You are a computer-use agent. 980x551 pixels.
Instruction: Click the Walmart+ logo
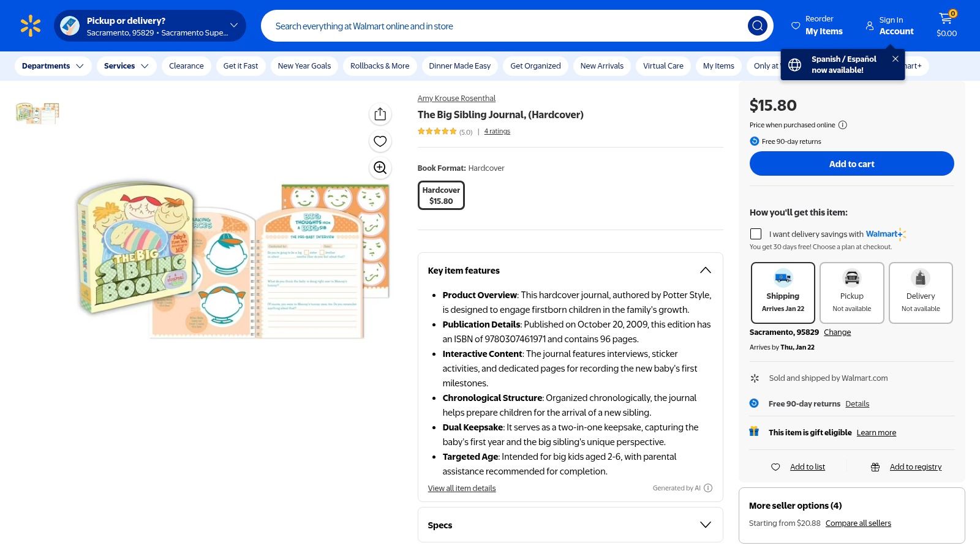pos(885,234)
